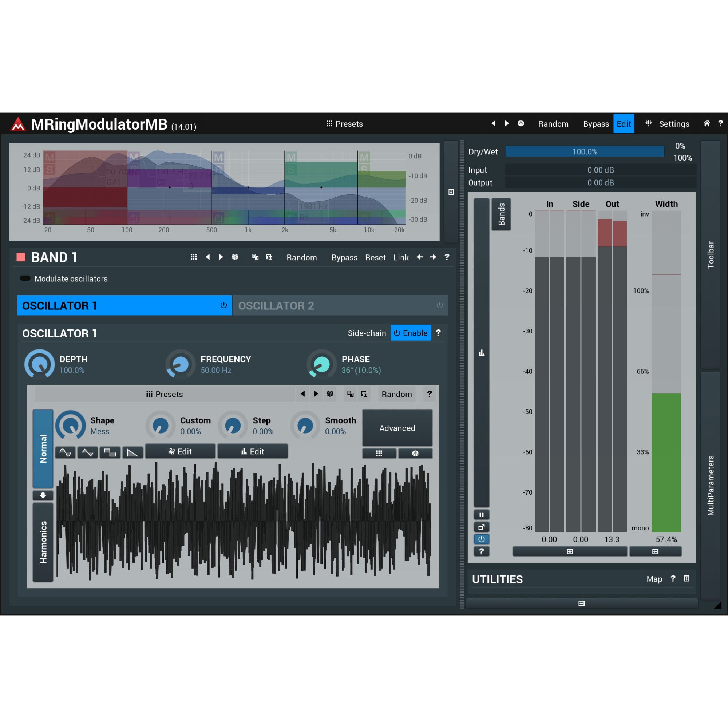Switch to Harmonics mode tab
728x728 pixels.
[x=43, y=542]
